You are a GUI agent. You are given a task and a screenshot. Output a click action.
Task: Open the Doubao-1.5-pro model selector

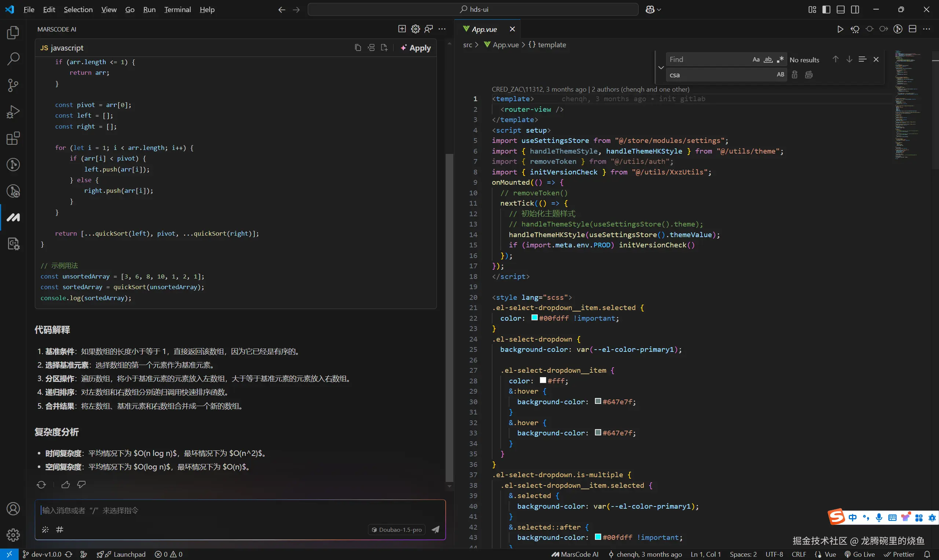[x=397, y=530]
